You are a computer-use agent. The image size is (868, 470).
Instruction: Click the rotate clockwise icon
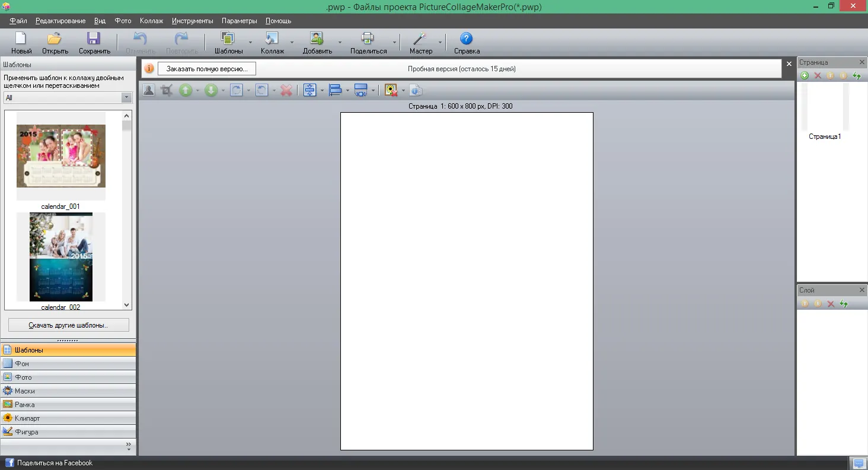coord(236,90)
